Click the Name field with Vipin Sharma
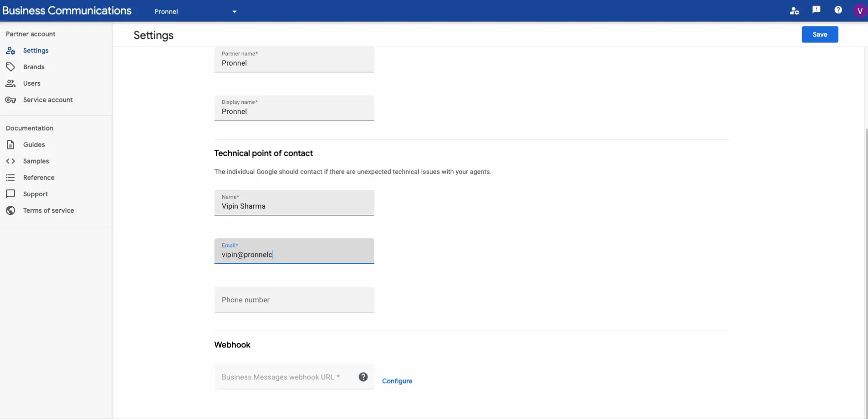 (x=294, y=203)
